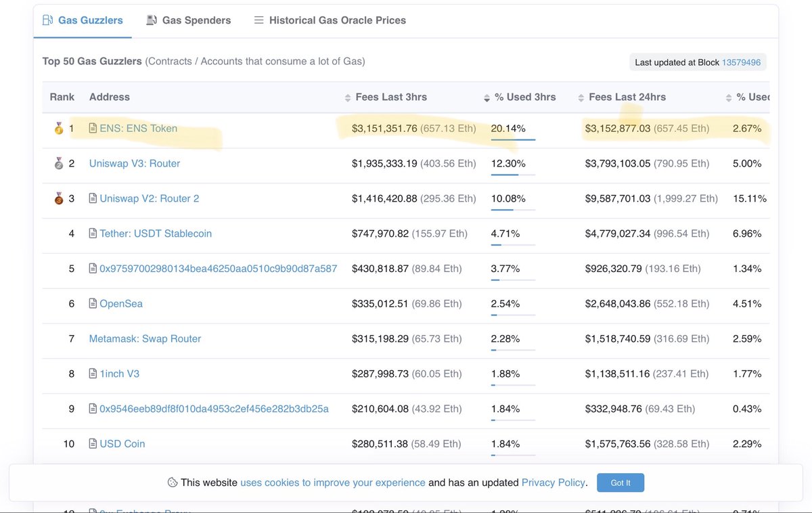
Task: Select the $3,151,351.76 fee value
Action: (x=384, y=129)
